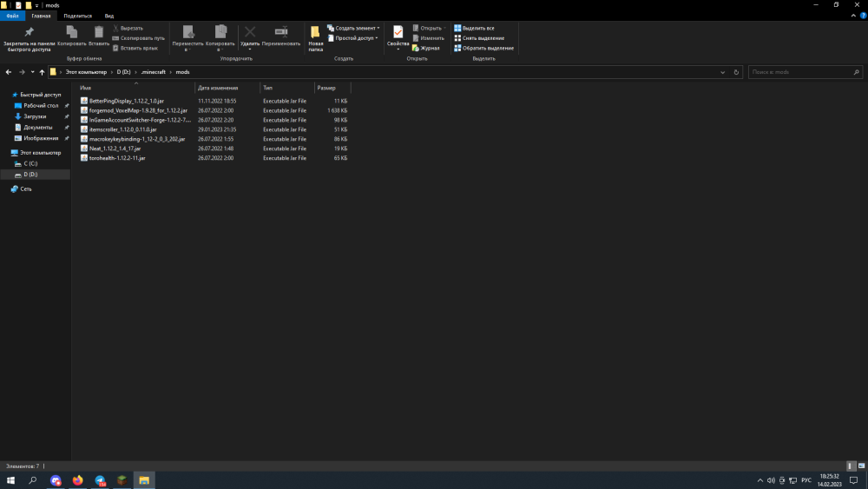This screenshot has width=868, height=489.
Task: Switch to large icons view layout
Action: point(861,466)
